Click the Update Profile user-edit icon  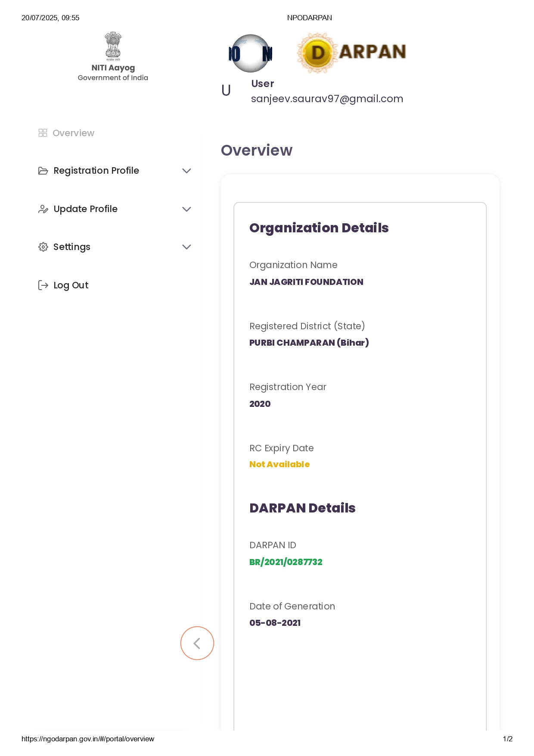(43, 209)
